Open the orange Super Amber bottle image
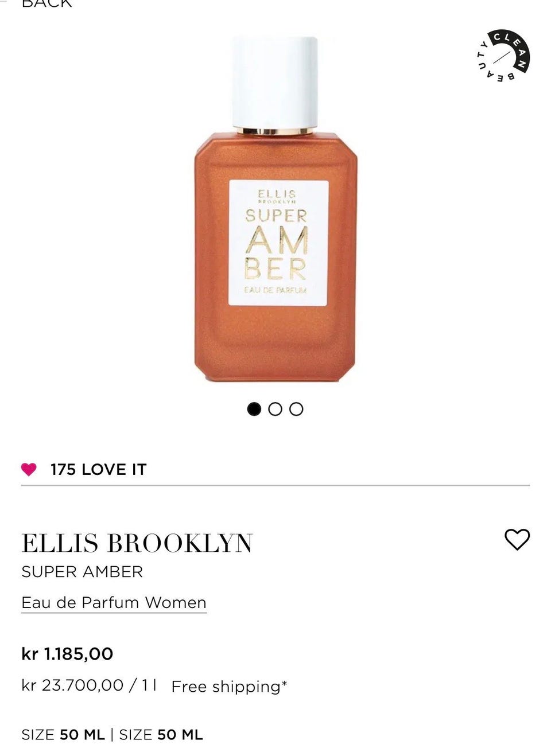The image size is (551, 756). [275, 209]
